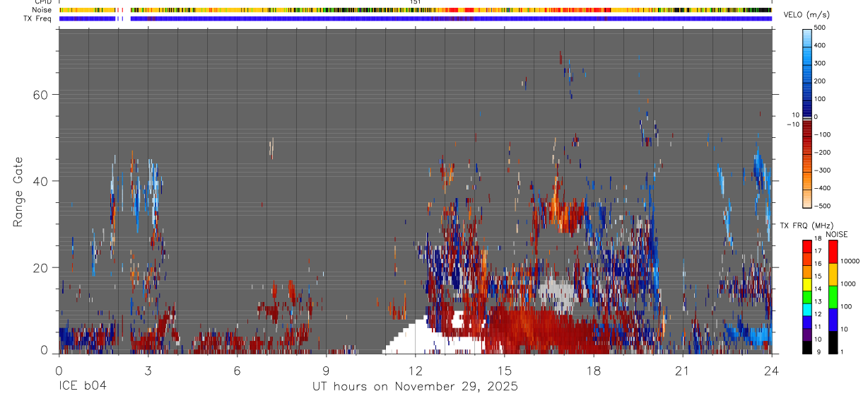This screenshot has width=868, height=401.
Task: Click the 'Range Gate' y-axis label
Action: 18,192
